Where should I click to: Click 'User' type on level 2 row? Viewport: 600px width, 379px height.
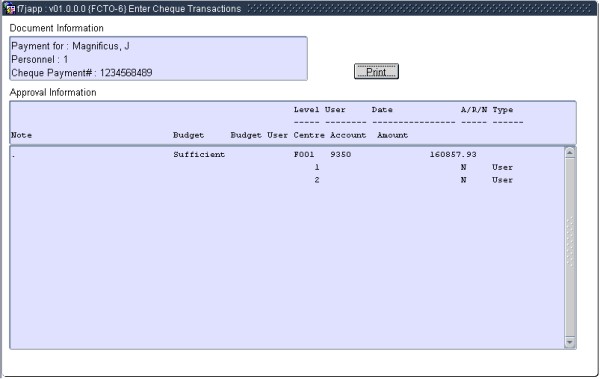[x=502, y=180]
